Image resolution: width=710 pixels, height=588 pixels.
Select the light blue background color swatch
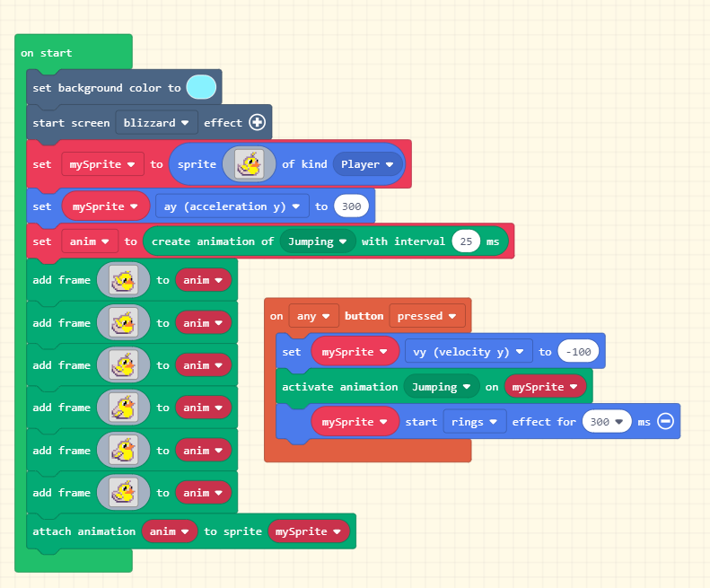(201, 87)
